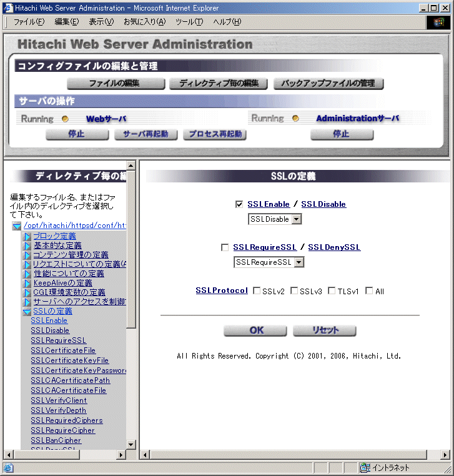Click the プロセス再起動 button
Viewport: 454px width, 476px height.
point(215,134)
